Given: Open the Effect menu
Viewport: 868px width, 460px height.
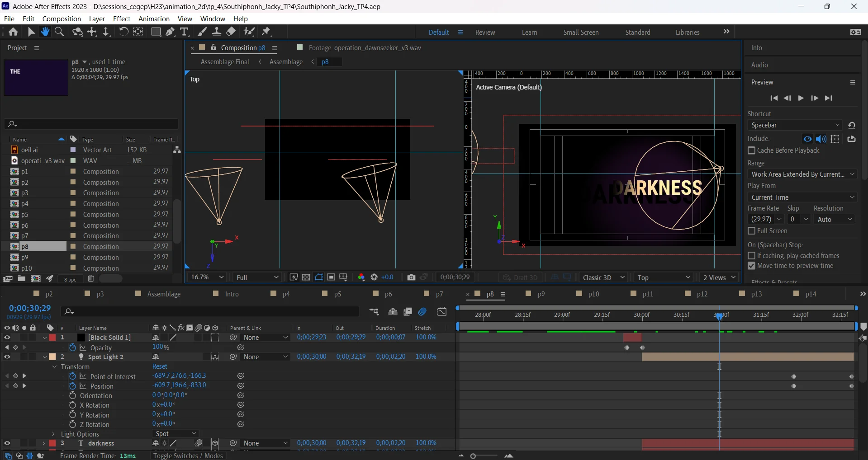Looking at the screenshot, I should [122, 19].
